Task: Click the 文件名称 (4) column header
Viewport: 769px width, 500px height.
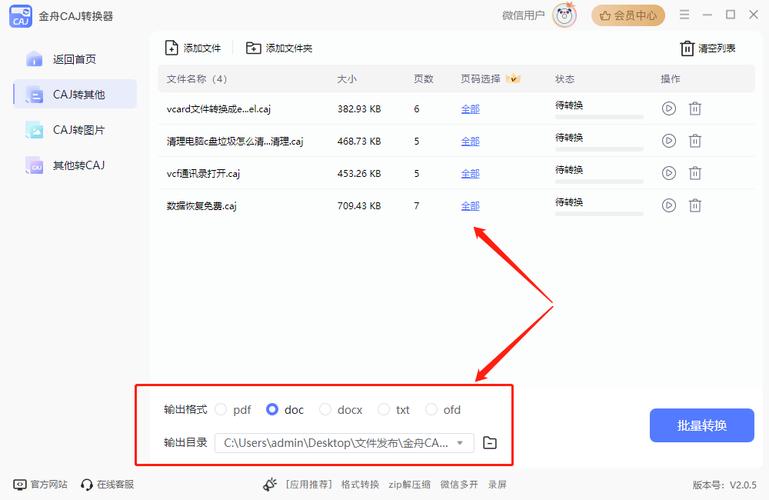Action: (197, 79)
